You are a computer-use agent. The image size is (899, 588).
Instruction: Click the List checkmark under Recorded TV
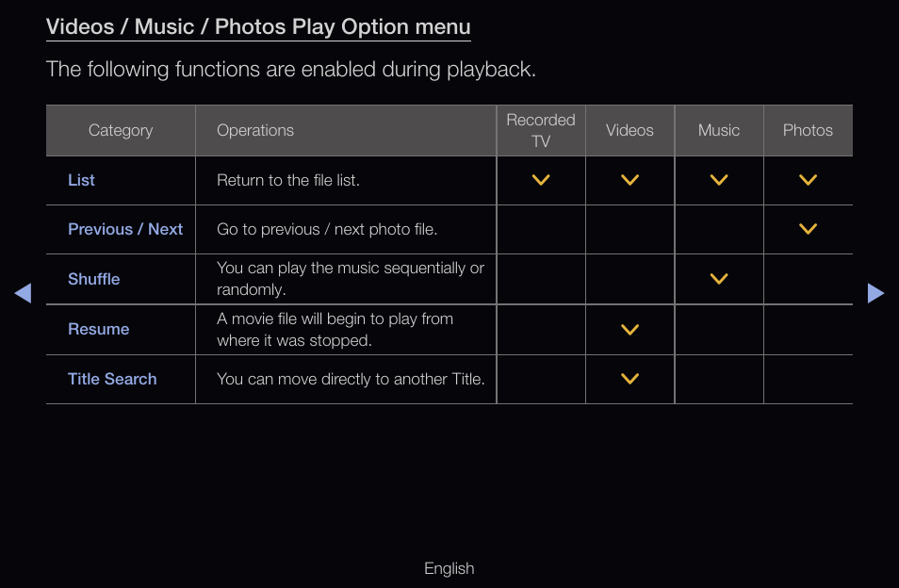[x=541, y=180]
